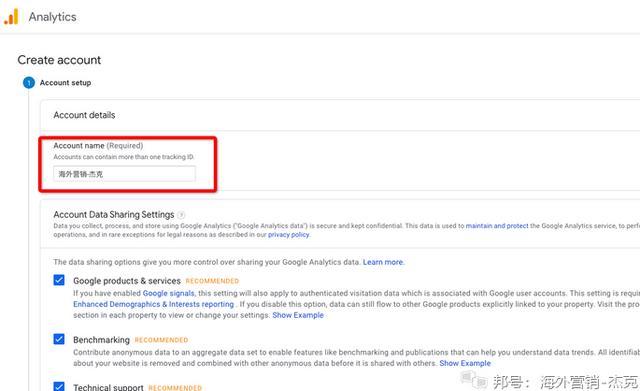Image resolution: width=640 pixels, height=391 pixels.
Task: Focus the Account name input field
Action: tap(124, 174)
